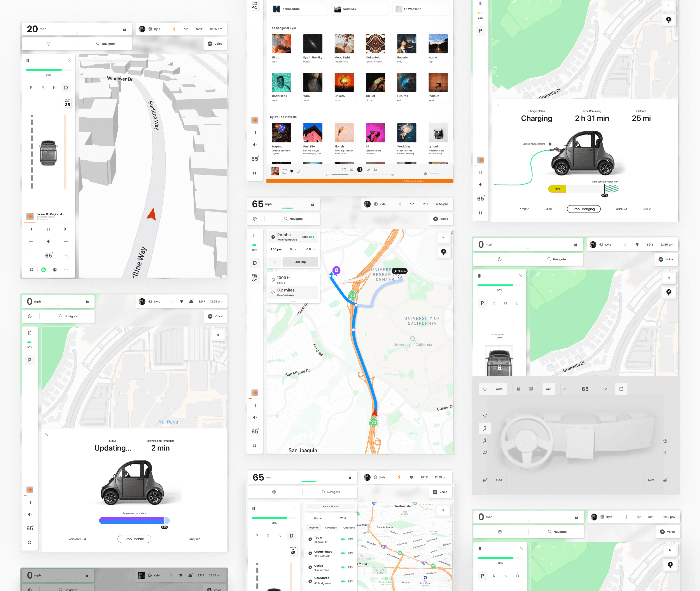Lower the climate temperature with the down chevron
The height and width of the screenshot is (591, 700).
605,389
